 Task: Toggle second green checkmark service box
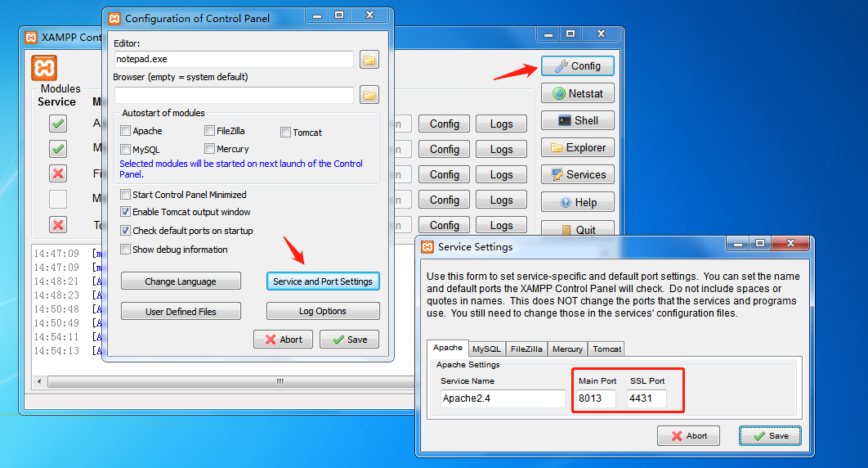tap(58, 148)
